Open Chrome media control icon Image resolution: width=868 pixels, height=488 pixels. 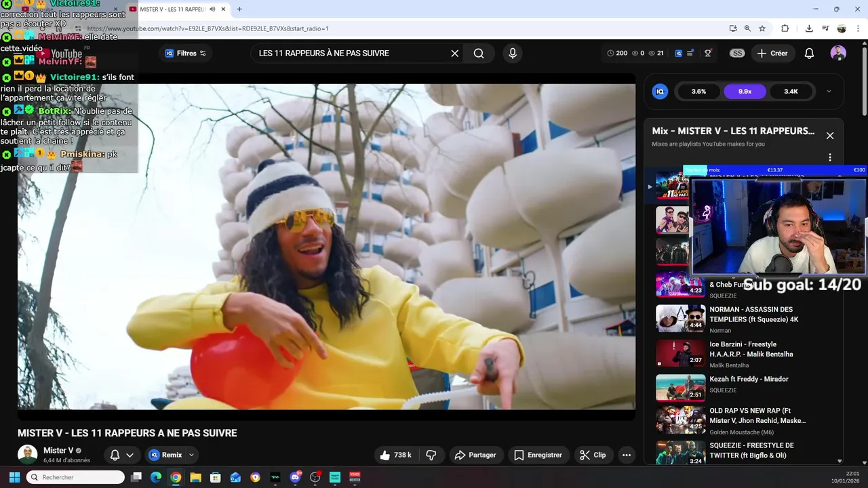[825, 28]
